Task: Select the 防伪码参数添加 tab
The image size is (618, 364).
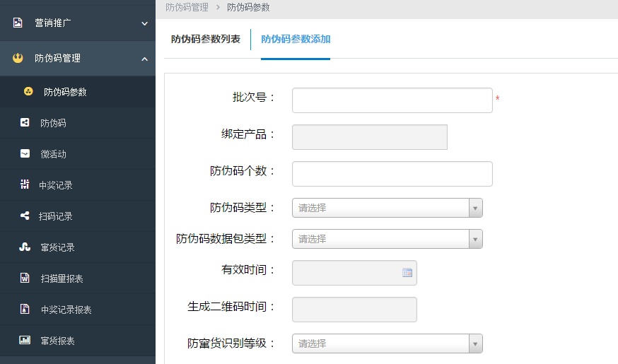Action: (x=296, y=39)
